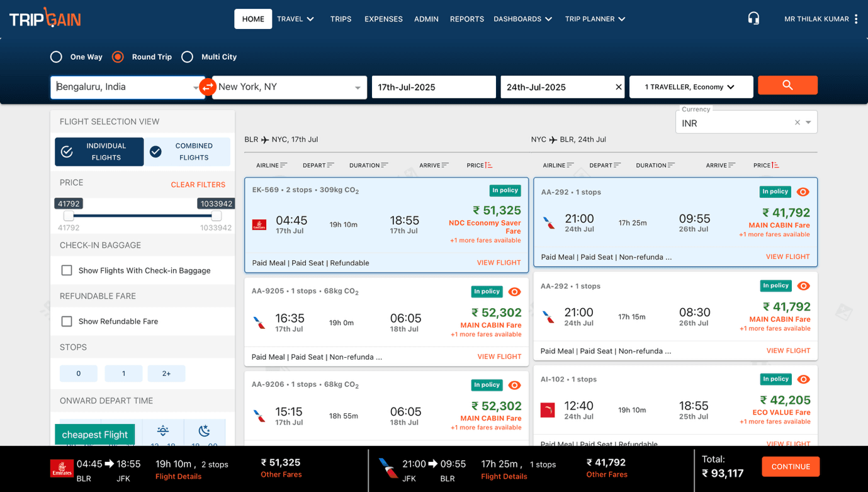868x492 pixels.
Task: Click the maximum price slider handle
Action: tap(216, 215)
